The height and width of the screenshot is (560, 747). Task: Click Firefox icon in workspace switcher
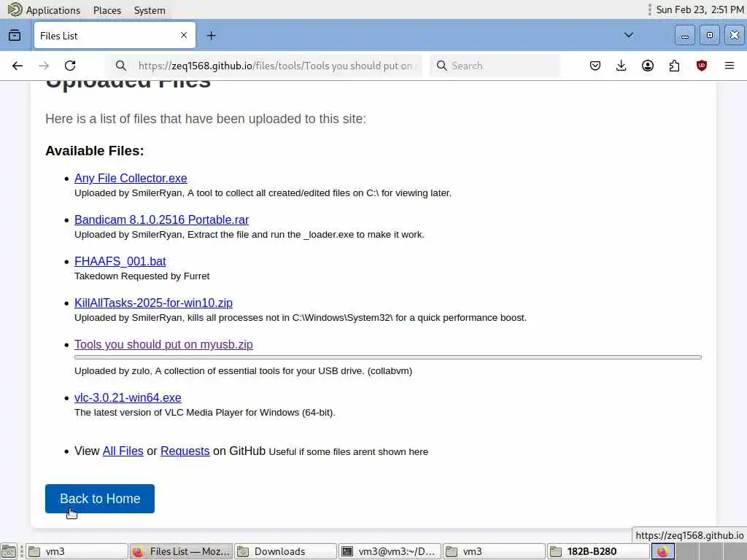662,551
